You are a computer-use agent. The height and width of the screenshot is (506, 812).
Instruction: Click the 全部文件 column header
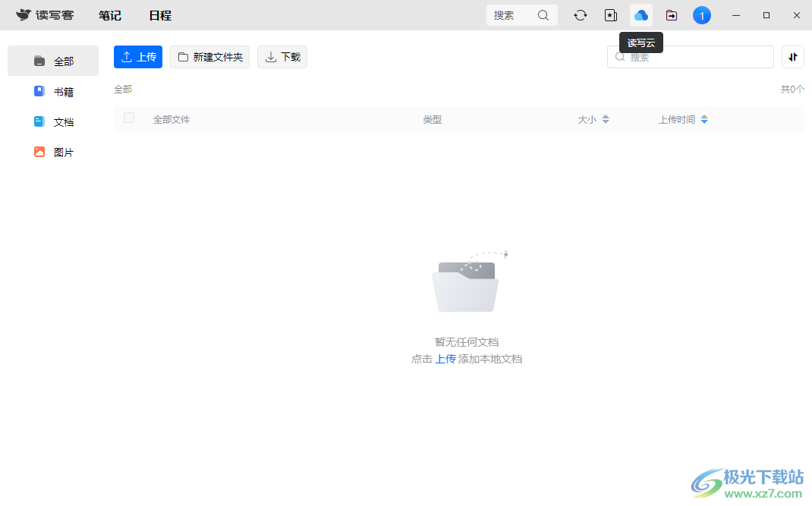(x=172, y=120)
